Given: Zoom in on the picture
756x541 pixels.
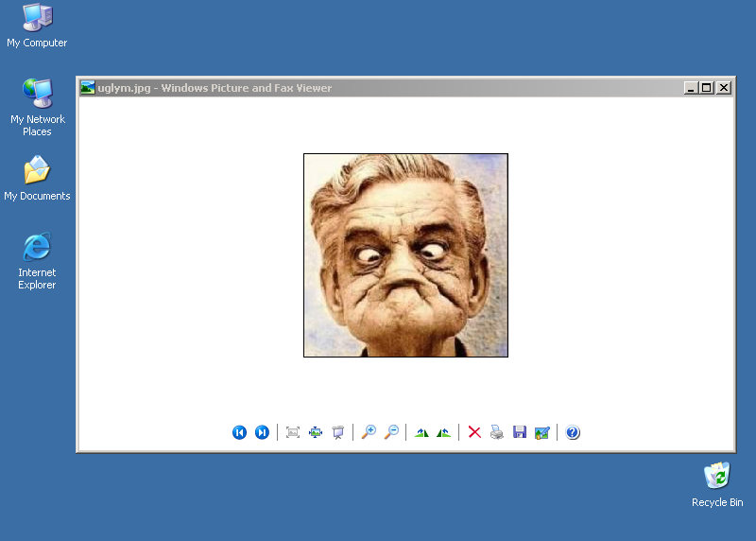Looking at the screenshot, I should click(x=369, y=432).
